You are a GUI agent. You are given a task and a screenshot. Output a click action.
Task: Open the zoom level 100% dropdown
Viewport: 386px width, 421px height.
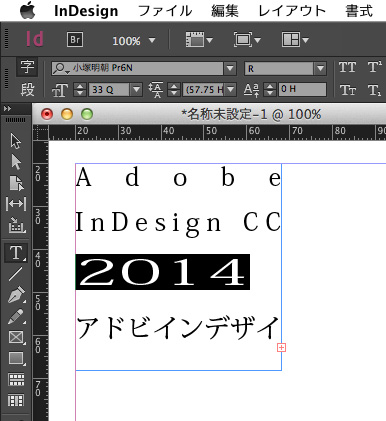pos(152,40)
